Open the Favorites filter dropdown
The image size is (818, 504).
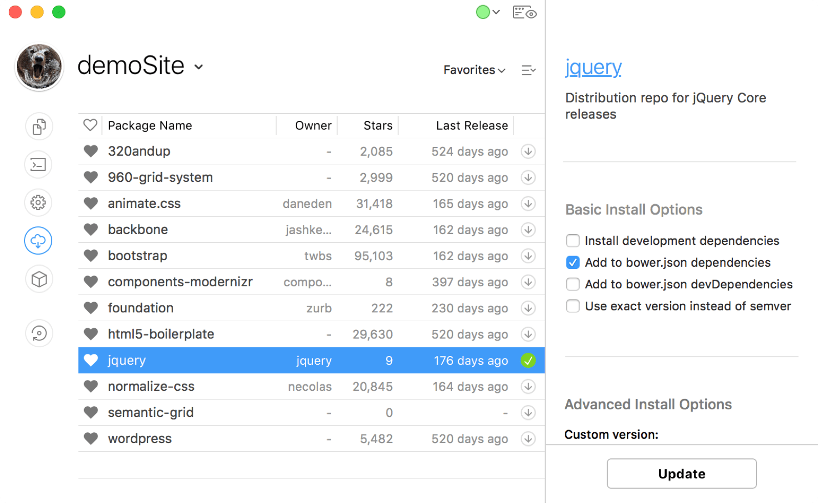pyautogui.click(x=475, y=70)
